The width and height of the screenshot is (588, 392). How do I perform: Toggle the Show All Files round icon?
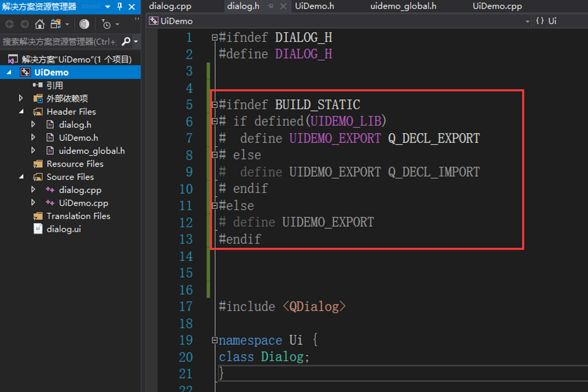pyautogui.click(x=84, y=24)
